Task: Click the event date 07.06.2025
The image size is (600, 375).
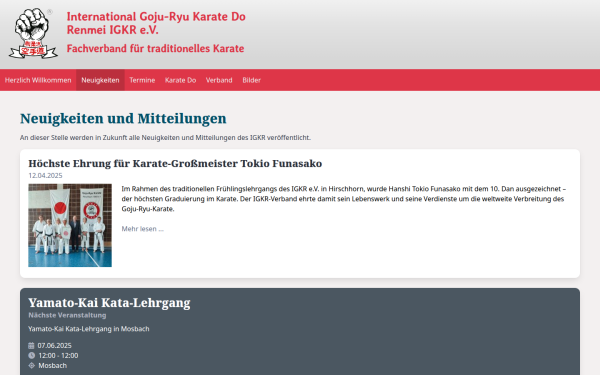Action: pos(54,346)
